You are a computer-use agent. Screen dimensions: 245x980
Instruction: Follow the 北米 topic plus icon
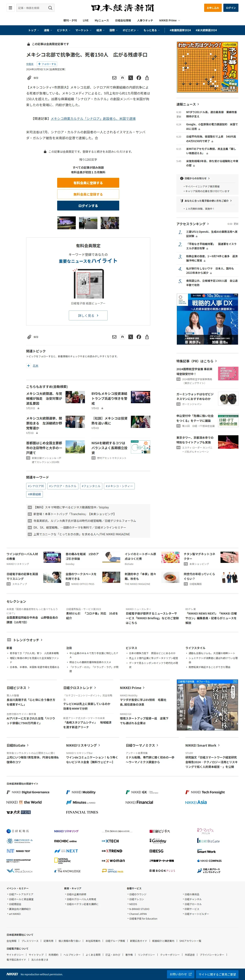click(x=29, y=366)
